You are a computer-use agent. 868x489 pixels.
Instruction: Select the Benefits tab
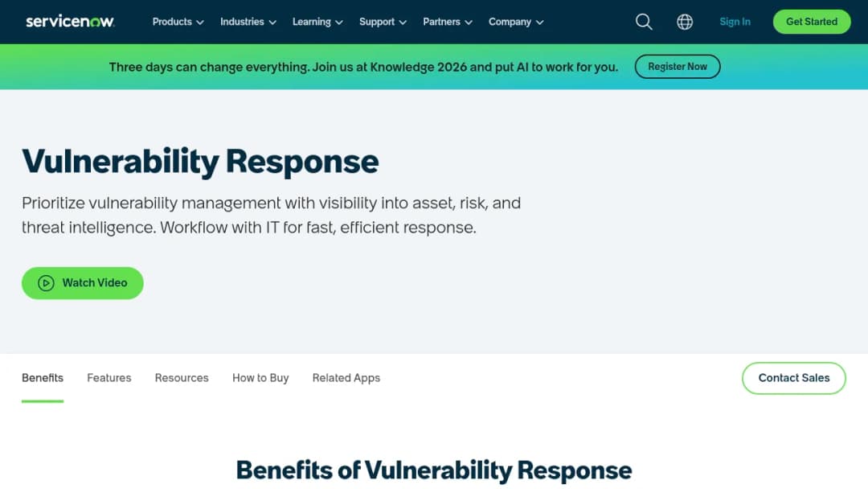pos(43,378)
